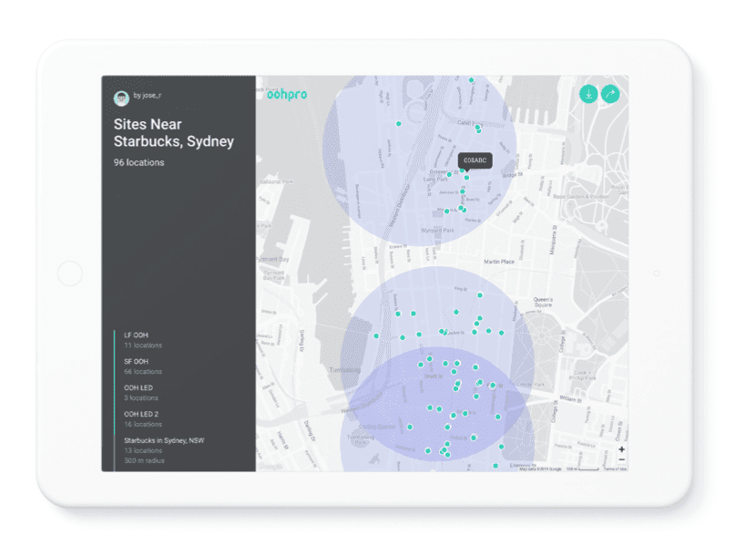This screenshot has height=536, width=756.
Task: Zoom in with the plus control
Action: coord(621,449)
